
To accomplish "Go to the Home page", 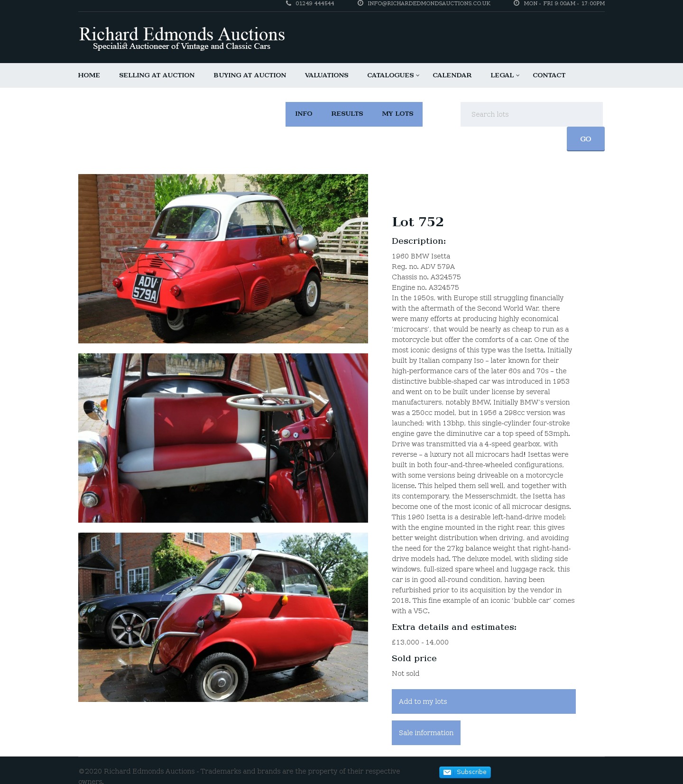I will [x=89, y=75].
